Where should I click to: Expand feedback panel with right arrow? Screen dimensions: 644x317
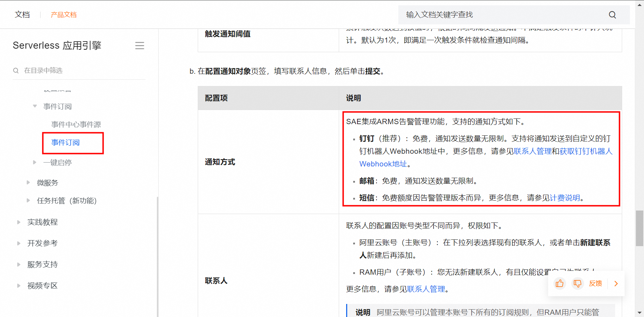pyautogui.click(x=616, y=284)
